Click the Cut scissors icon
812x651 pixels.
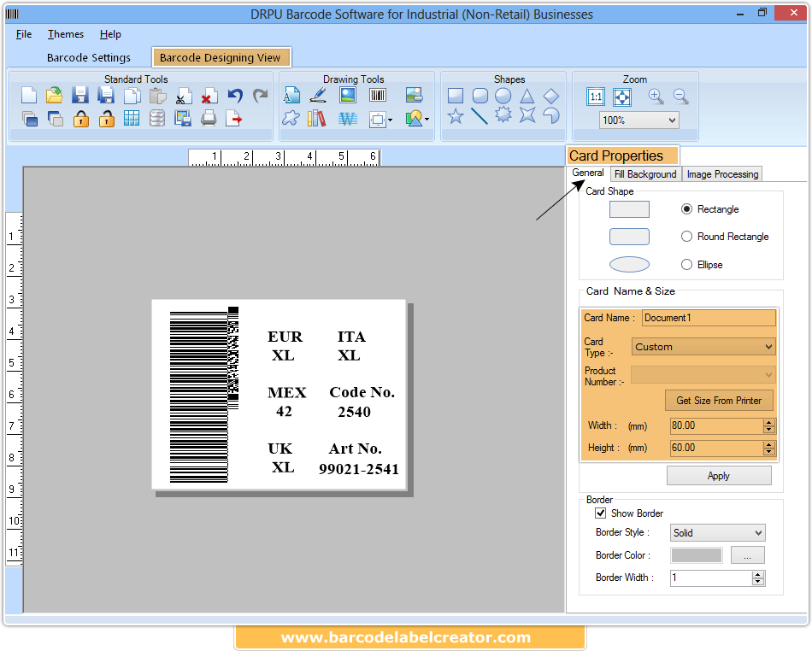point(183,96)
